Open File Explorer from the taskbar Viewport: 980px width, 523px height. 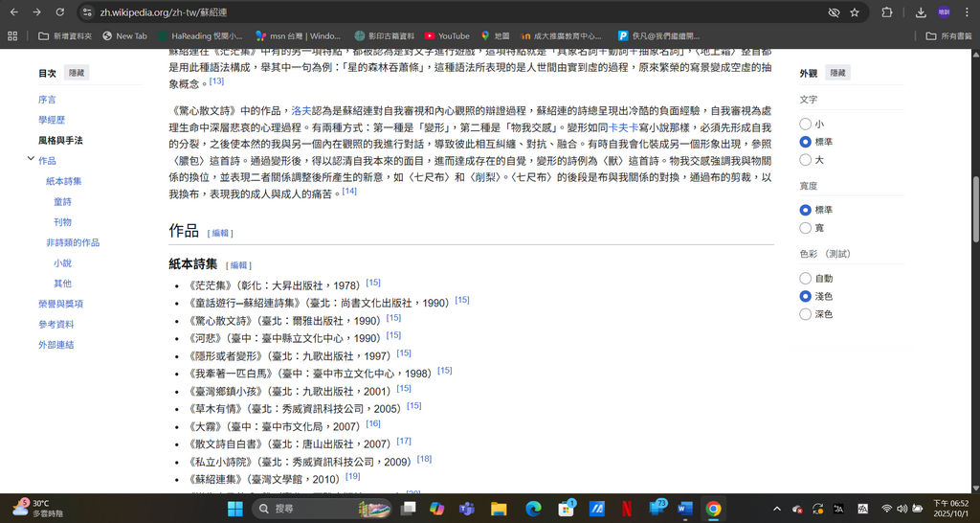point(498,509)
